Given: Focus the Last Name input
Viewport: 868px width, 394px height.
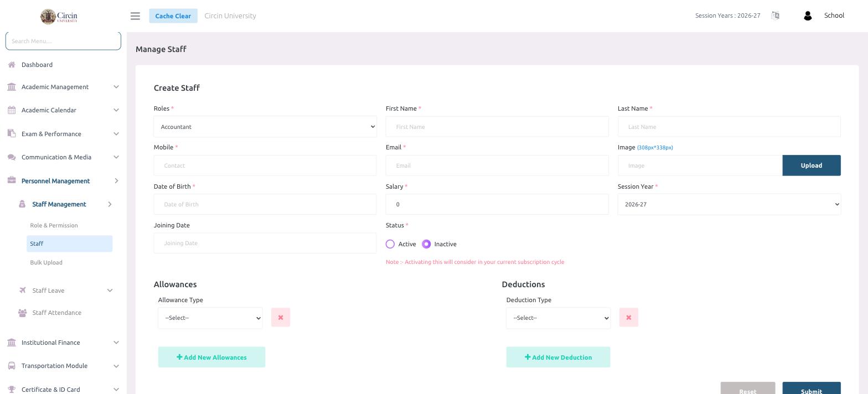Looking at the screenshot, I should coord(729,127).
